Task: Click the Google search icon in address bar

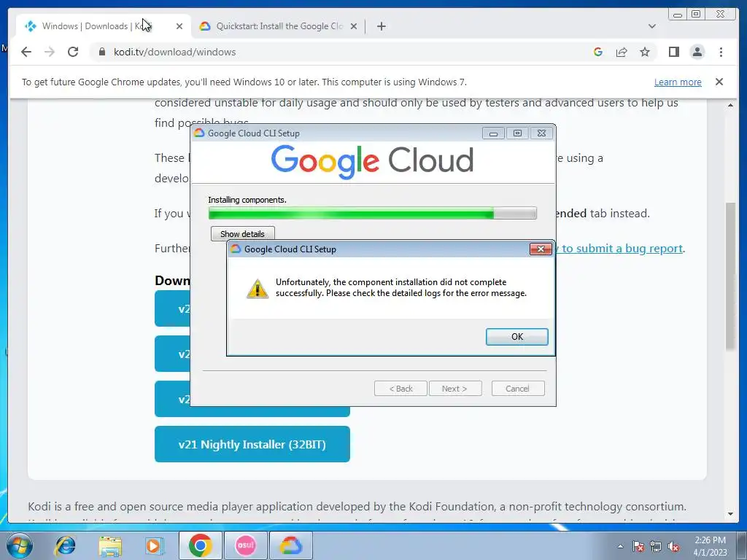Action: pos(598,52)
